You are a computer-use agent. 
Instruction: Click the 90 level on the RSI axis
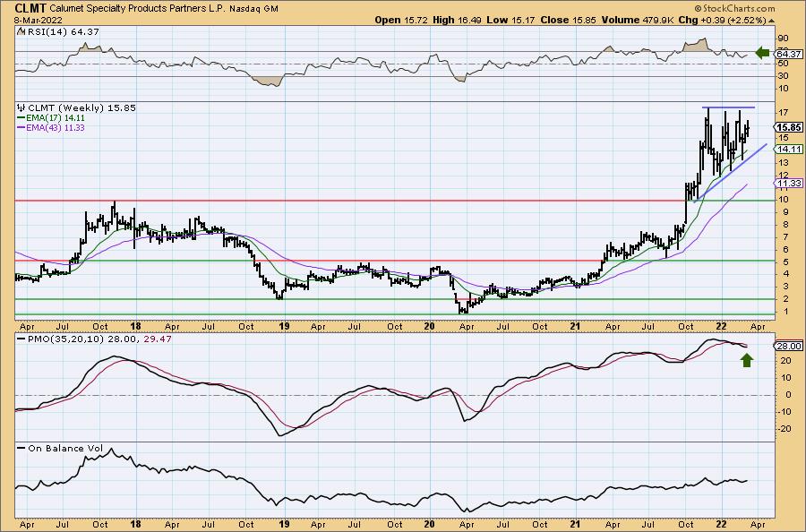(783, 39)
